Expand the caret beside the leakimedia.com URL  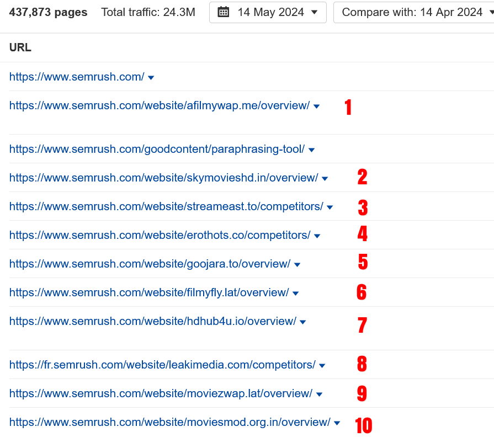(322, 366)
